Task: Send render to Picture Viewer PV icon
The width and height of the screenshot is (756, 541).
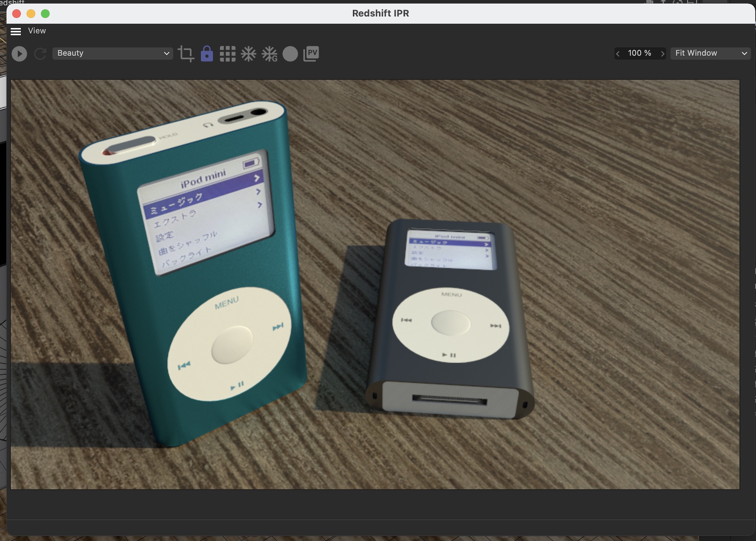Action: [311, 54]
